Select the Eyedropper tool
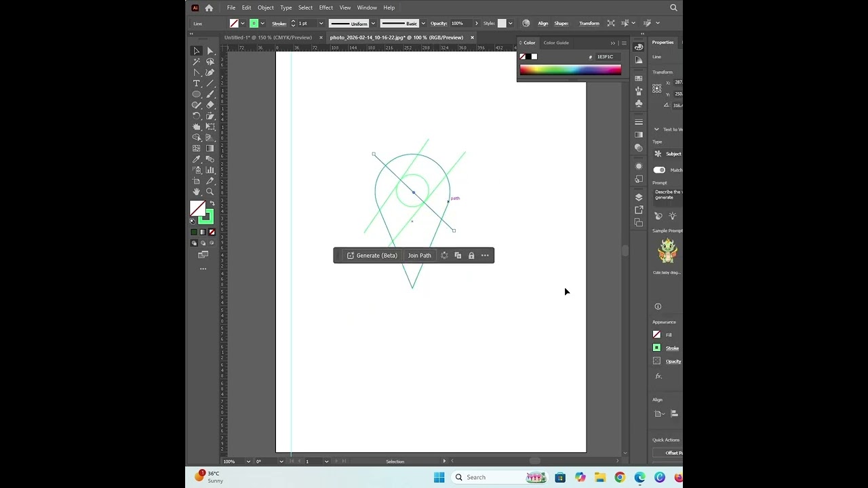This screenshot has height=488, width=868. click(x=197, y=159)
